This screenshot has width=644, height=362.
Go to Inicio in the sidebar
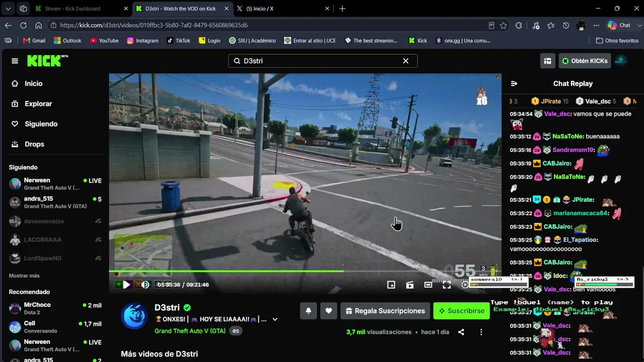pyautogui.click(x=34, y=83)
